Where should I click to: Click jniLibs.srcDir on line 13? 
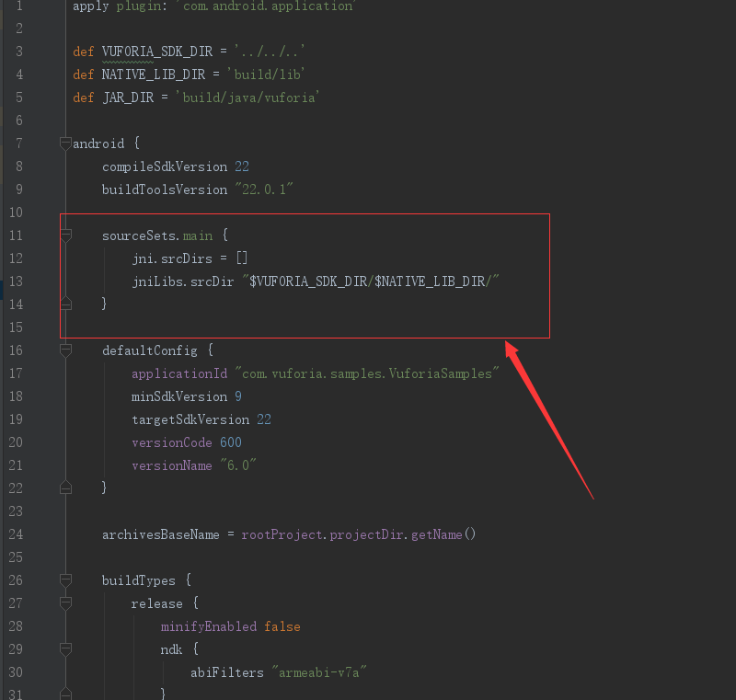coord(183,281)
